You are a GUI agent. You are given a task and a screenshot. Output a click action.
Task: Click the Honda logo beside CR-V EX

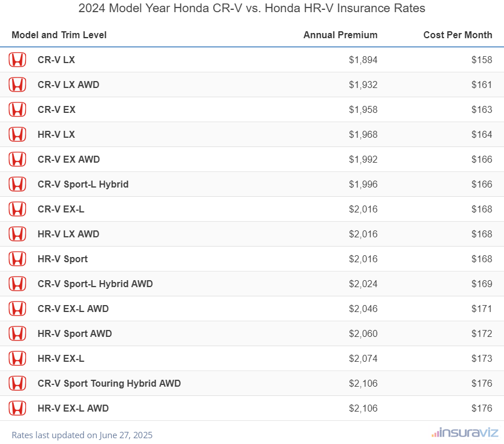17,109
